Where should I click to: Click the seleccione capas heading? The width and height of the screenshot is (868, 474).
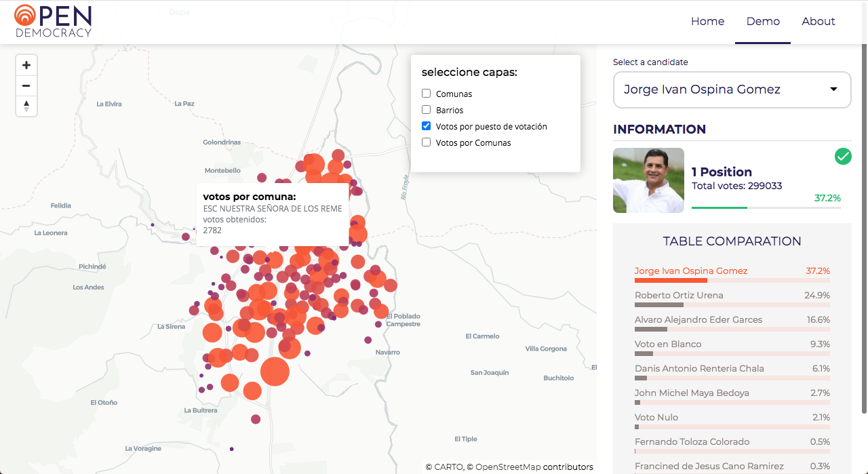[x=469, y=72]
